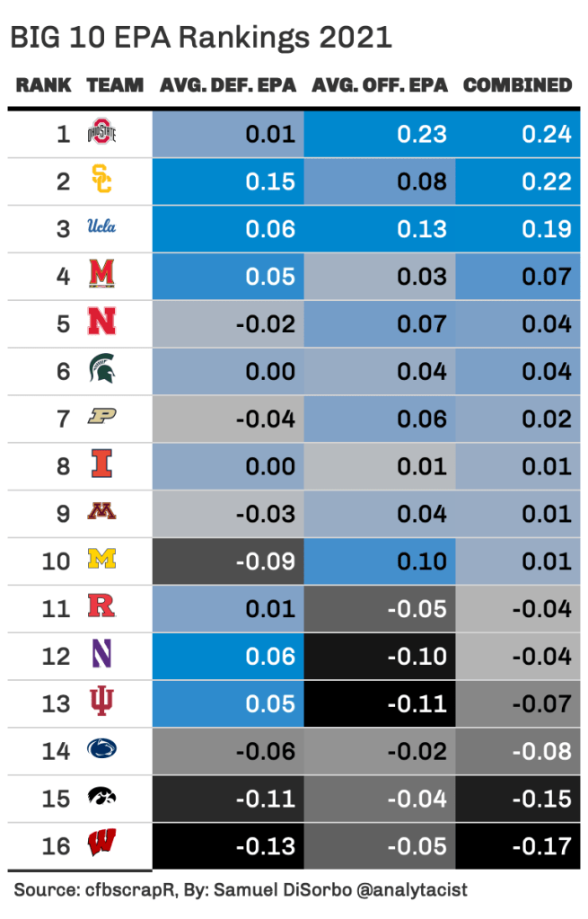Click the Iowa Hawkeyes logo
The image size is (588, 919).
pyautogui.click(x=101, y=798)
